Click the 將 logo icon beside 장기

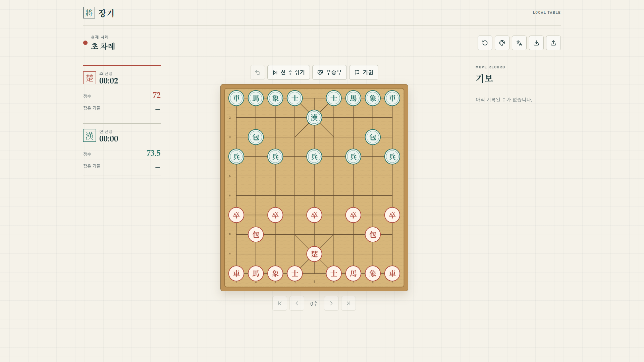coord(89,13)
